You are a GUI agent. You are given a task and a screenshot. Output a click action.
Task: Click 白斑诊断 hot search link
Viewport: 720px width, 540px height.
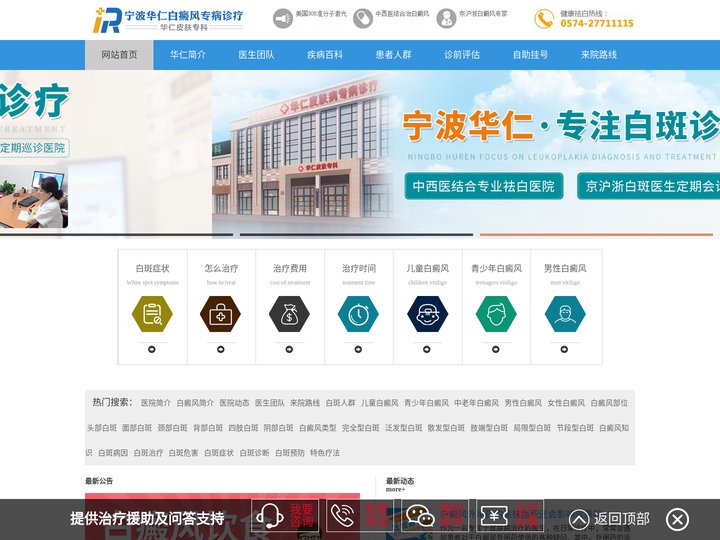254,452
